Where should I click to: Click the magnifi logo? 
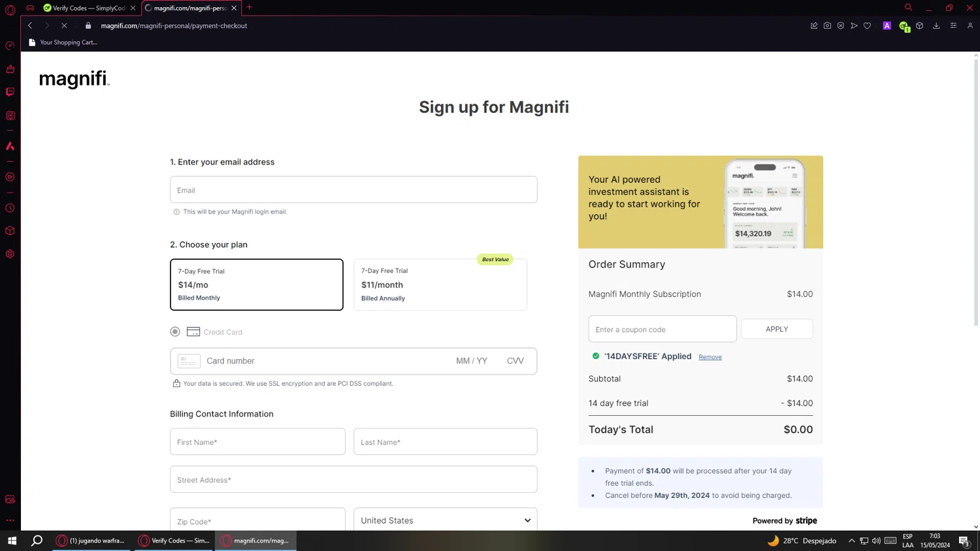pyautogui.click(x=74, y=79)
